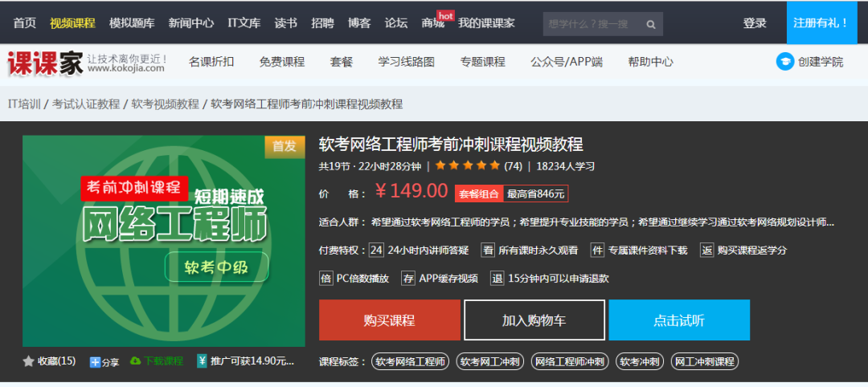Open 商城 in the top navigation
Screen dimensions: 868x387
(433, 23)
